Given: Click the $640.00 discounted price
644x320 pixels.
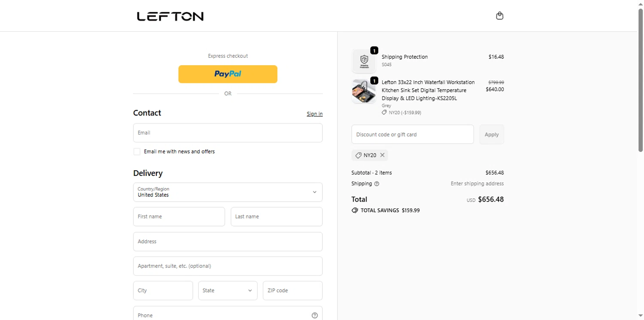Looking at the screenshot, I should 495,90.
